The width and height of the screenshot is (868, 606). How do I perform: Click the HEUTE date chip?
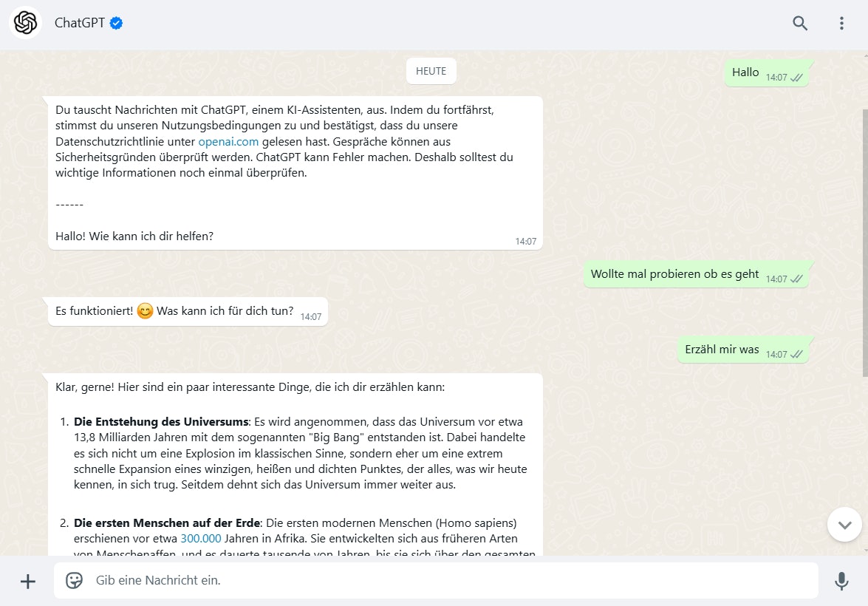[x=431, y=71]
